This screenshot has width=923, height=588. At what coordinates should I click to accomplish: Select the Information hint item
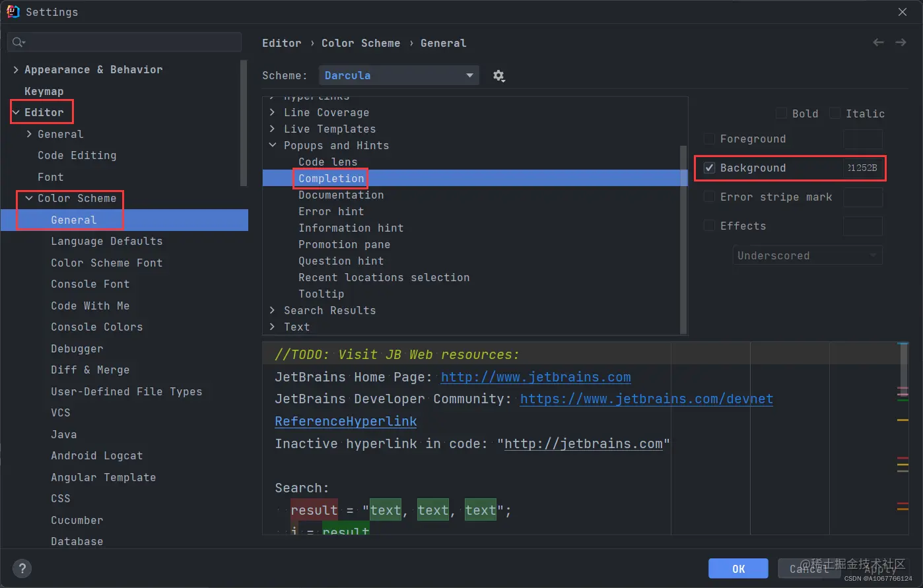click(x=351, y=228)
